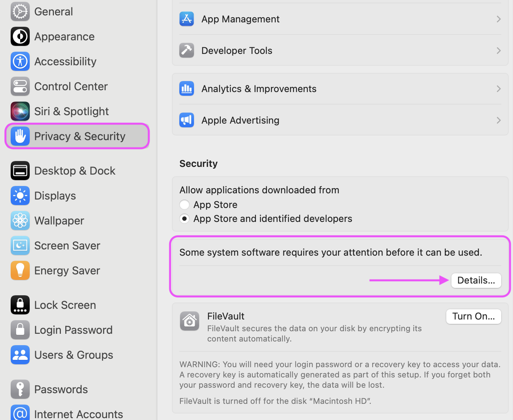Expand Developer Tools chevron arrow
The height and width of the screenshot is (420, 513).
pyautogui.click(x=498, y=51)
